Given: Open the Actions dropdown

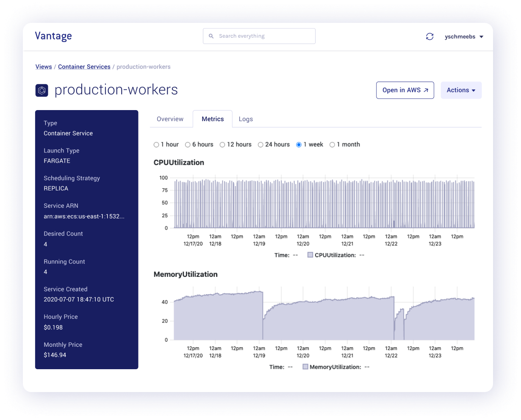Looking at the screenshot, I should click(x=461, y=90).
